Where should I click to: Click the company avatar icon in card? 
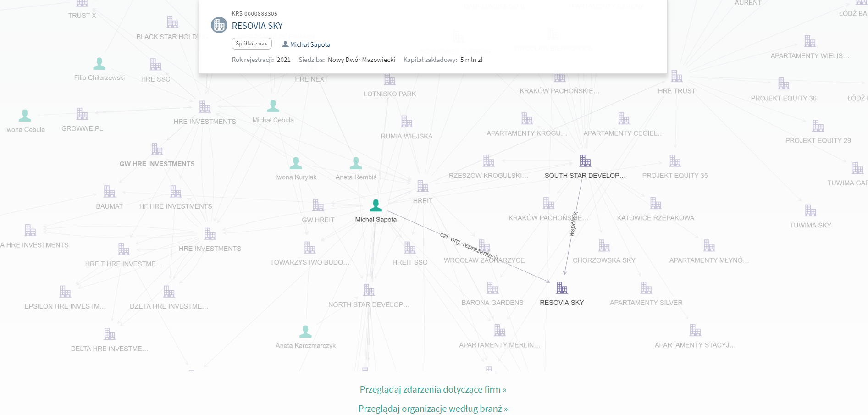point(219,25)
